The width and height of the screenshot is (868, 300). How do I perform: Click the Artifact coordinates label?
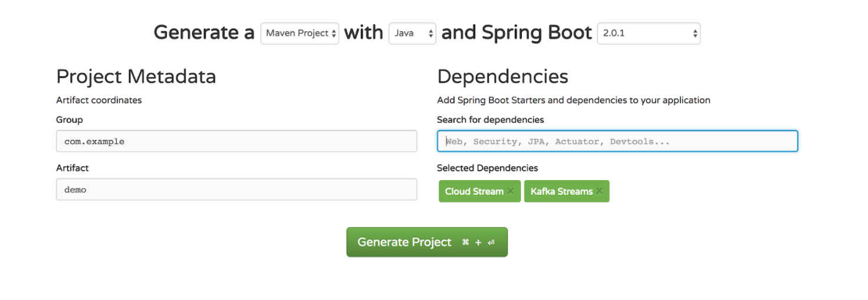[99, 100]
